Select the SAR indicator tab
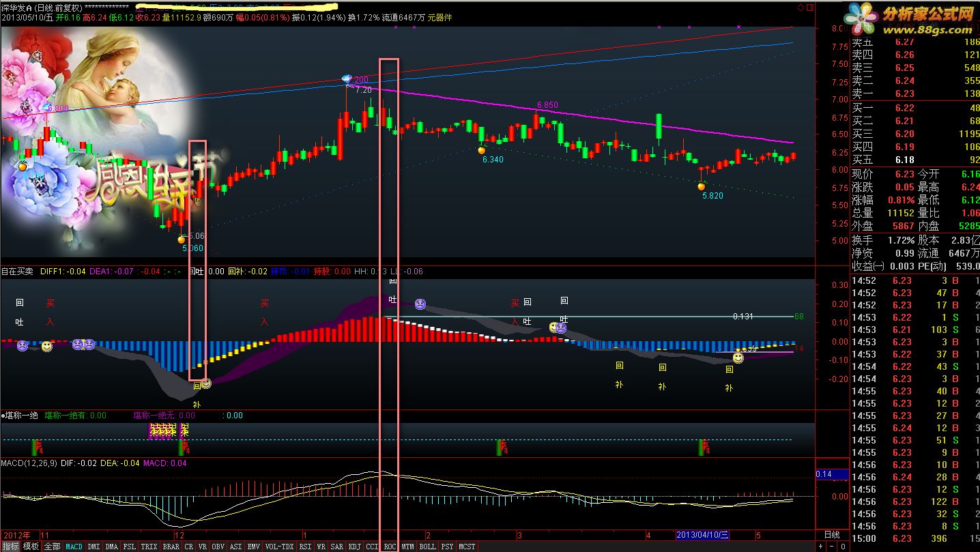Image resolution: width=980 pixels, height=552 pixels. coord(337,547)
